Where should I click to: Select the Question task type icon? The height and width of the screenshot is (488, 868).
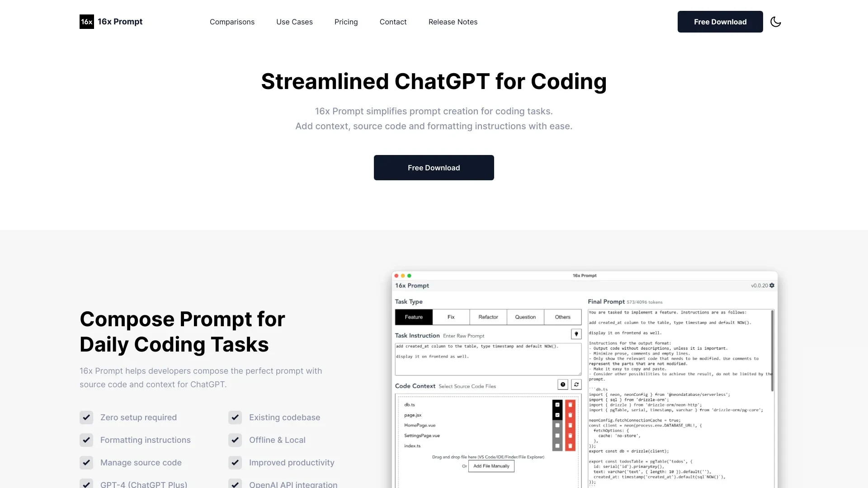click(524, 316)
